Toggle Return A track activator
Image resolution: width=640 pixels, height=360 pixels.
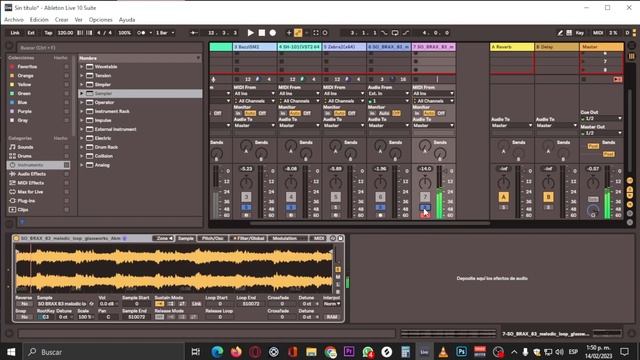[503, 197]
